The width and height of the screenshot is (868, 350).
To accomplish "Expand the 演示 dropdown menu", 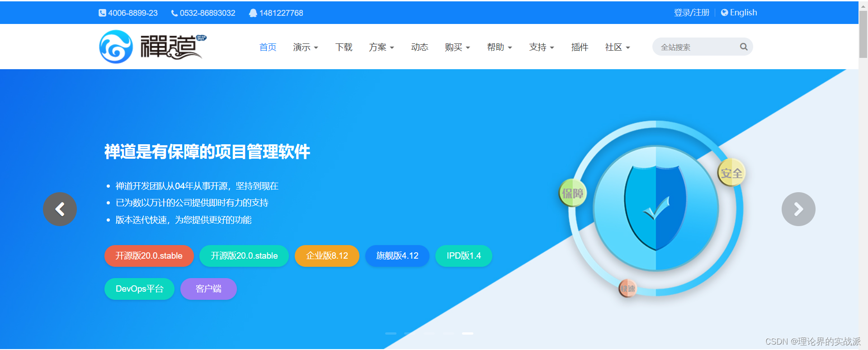I will 306,47.
